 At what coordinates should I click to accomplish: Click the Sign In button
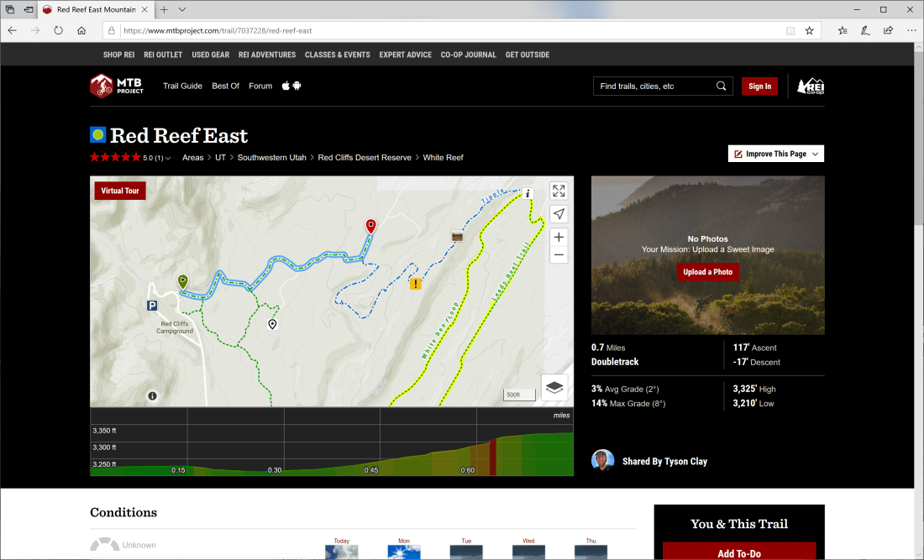759,86
